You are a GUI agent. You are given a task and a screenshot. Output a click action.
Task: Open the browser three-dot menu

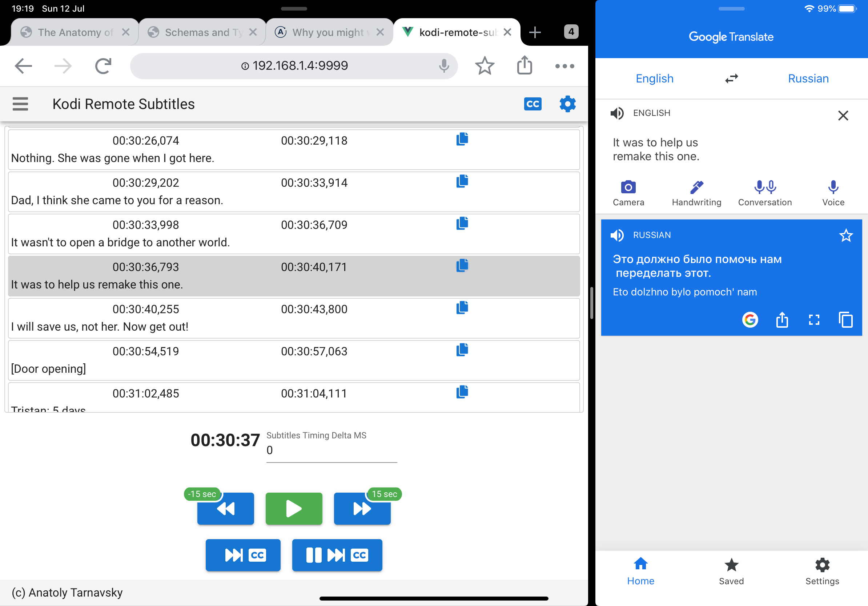coord(564,66)
